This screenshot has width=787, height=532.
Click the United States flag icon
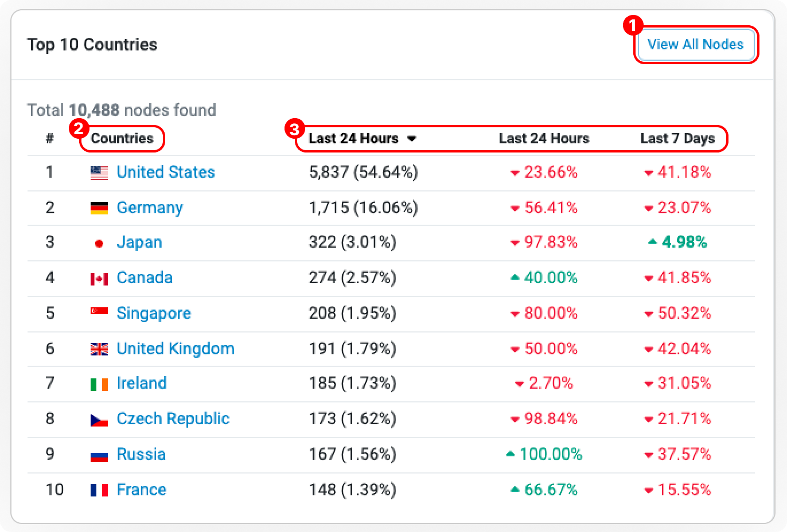pos(99,172)
